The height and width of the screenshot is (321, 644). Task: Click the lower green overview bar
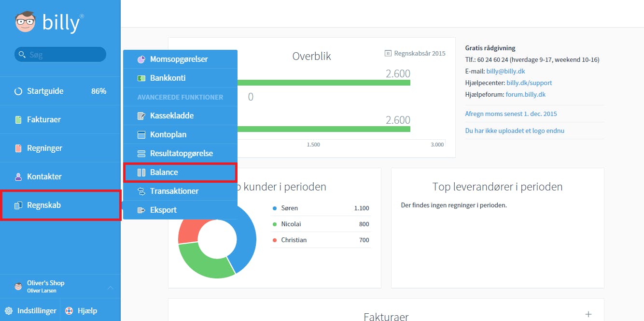click(x=323, y=129)
